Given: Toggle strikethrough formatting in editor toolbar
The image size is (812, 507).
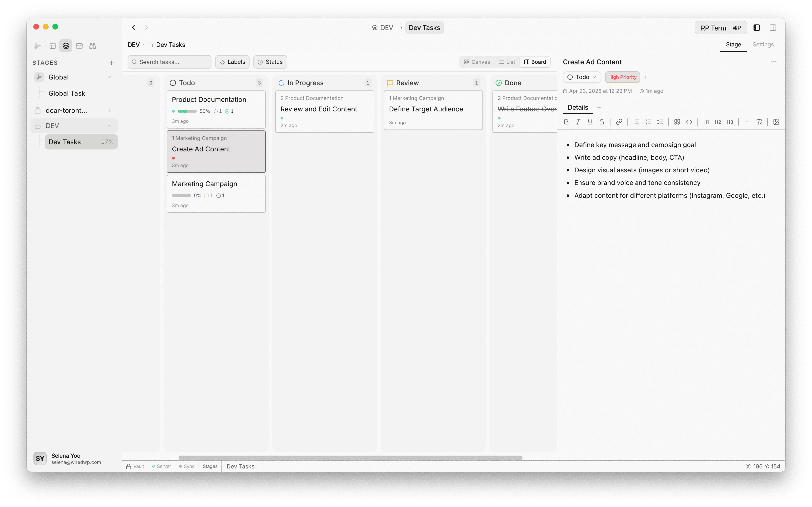Looking at the screenshot, I should (602, 122).
